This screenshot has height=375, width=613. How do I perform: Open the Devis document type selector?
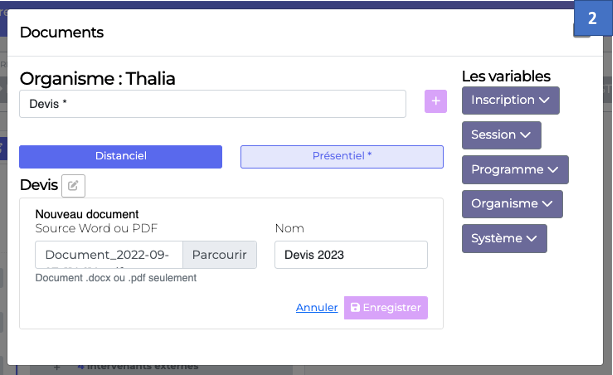(213, 104)
